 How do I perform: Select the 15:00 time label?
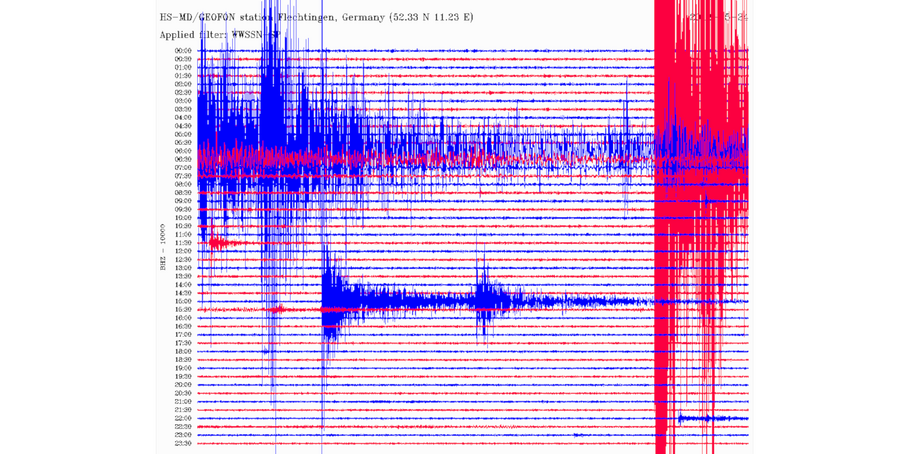183,301
